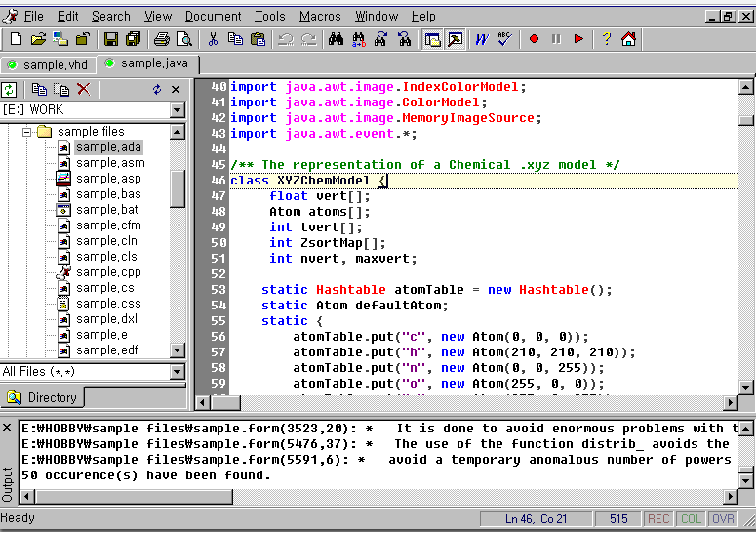Open the All Files filter dropdown

[x=177, y=372]
